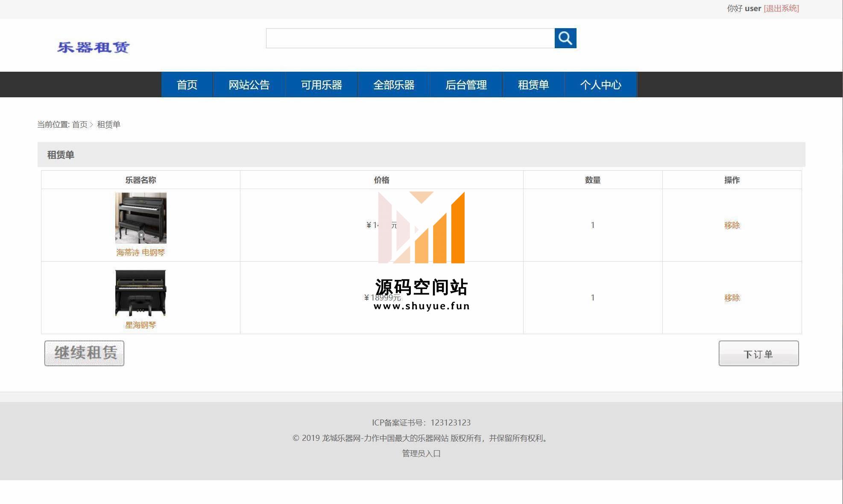Click the 海蒂诗 电钢琴 name link
The image size is (843, 504).
tap(140, 253)
